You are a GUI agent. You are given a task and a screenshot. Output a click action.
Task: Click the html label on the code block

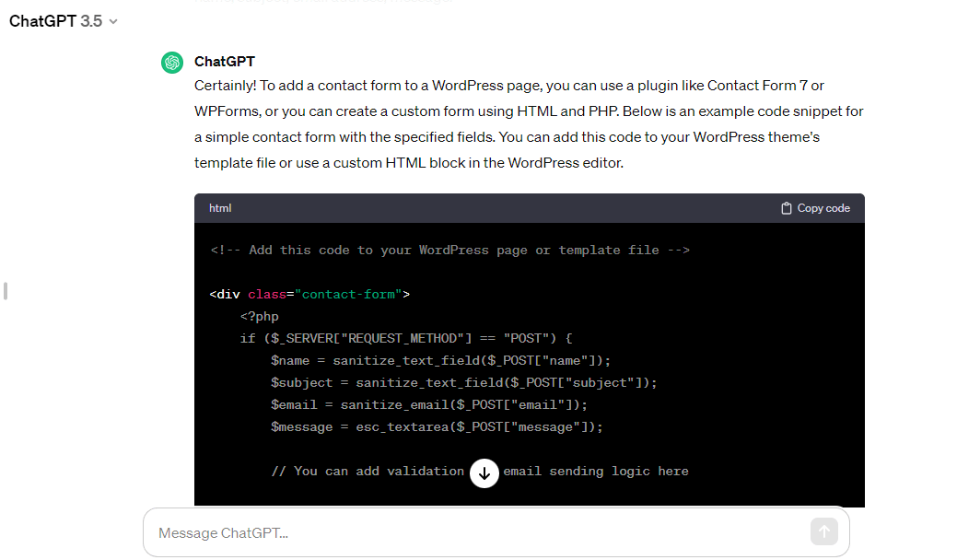(219, 207)
